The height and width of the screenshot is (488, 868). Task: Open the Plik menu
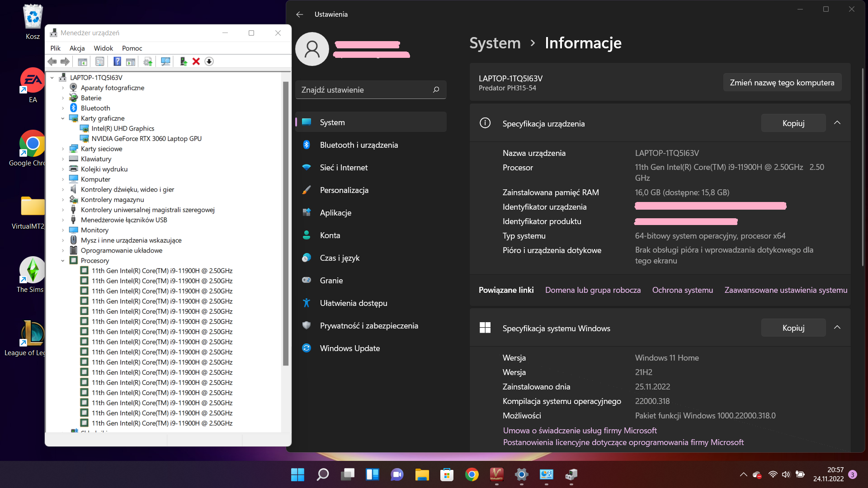[x=55, y=48]
